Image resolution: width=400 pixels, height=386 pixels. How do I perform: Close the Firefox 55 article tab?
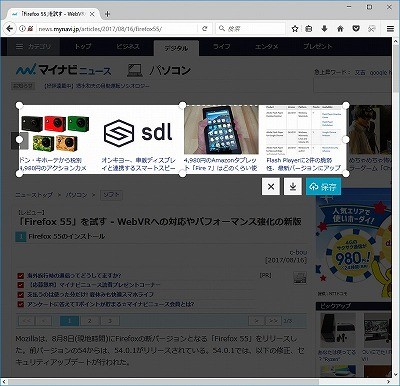(x=92, y=14)
